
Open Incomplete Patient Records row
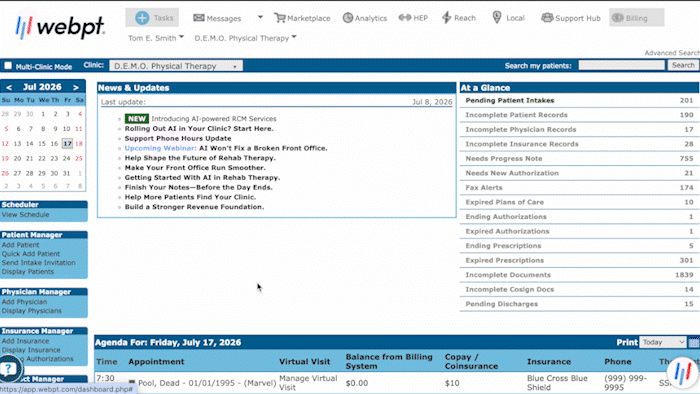[x=579, y=115]
